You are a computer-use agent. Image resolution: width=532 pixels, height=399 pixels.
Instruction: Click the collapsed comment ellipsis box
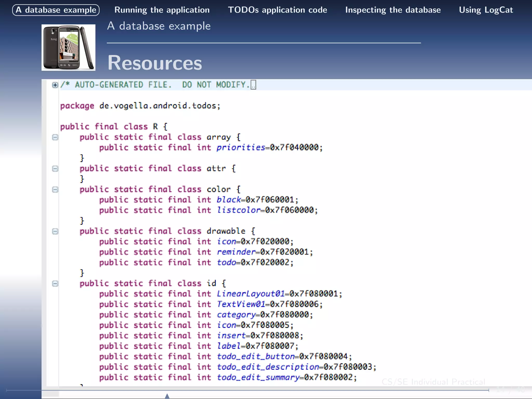click(x=253, y=85)
